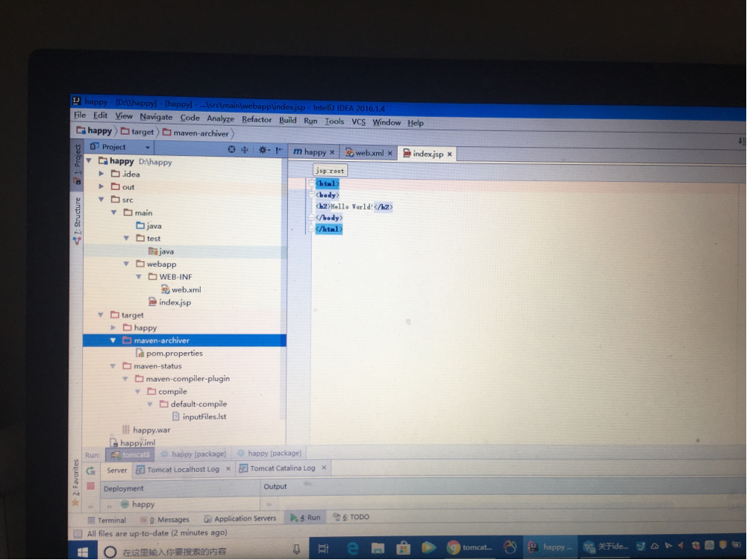Click the collapse all icon in Project panel
The height and width of the screenshot is (560, 747).
tap(245, 150)
